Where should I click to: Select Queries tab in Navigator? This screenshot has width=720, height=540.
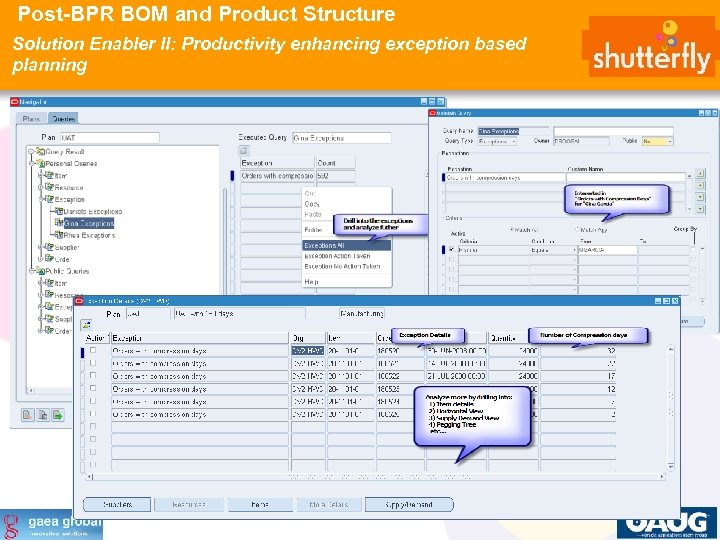point(63,118)
